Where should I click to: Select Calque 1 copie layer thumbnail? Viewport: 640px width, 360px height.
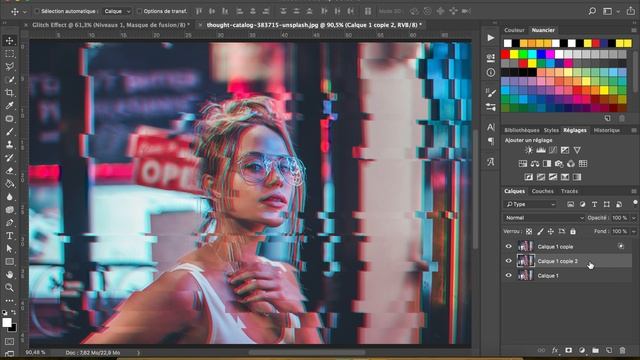coord(526,246)
